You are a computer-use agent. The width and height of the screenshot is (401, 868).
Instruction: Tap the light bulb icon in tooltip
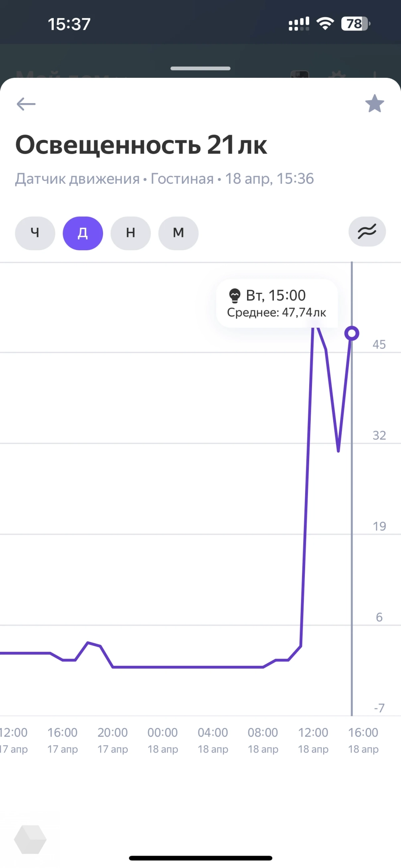pyautogui.click(x=234, y=296)
